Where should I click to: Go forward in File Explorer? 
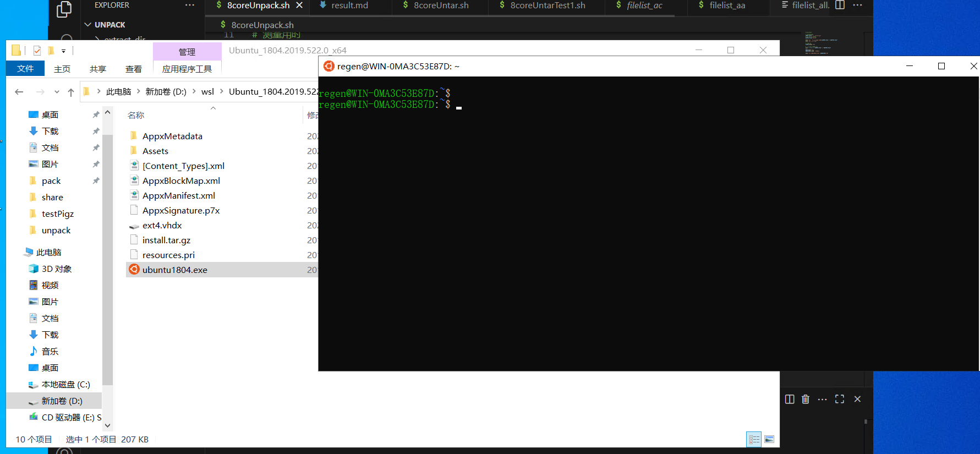[x=40, y=92]
